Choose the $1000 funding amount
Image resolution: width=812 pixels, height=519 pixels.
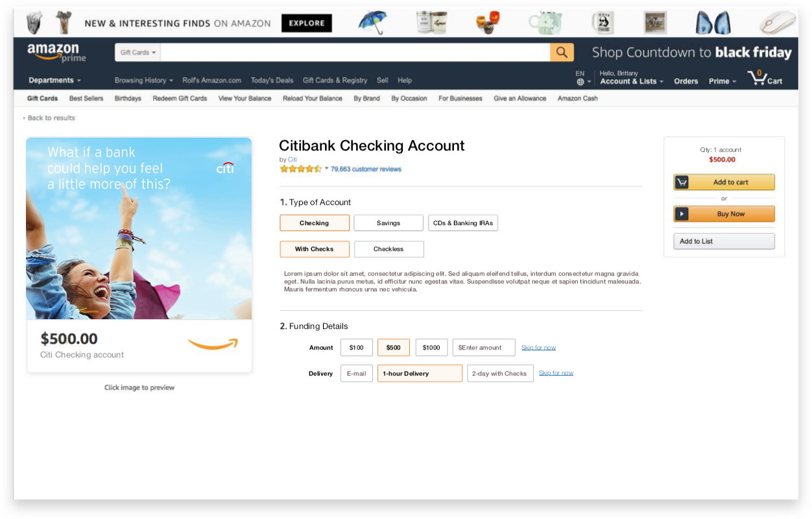click(431, 348)
